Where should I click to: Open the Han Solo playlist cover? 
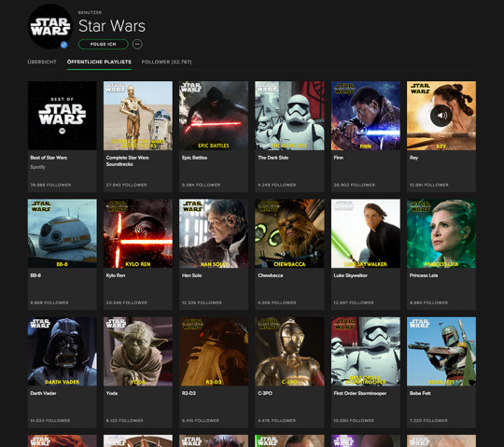(214, 233)
